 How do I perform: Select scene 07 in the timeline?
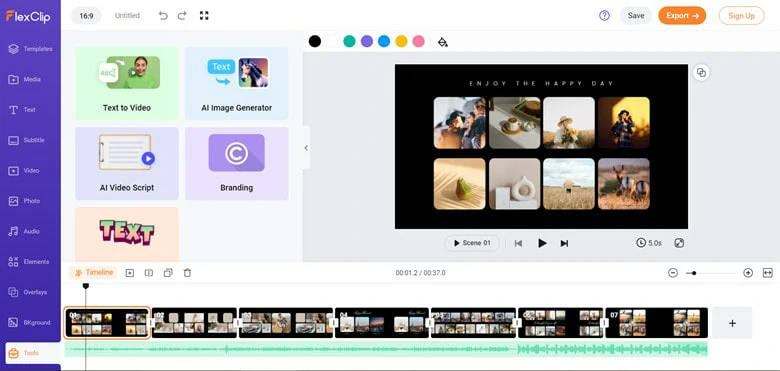[x=657, y=323]
